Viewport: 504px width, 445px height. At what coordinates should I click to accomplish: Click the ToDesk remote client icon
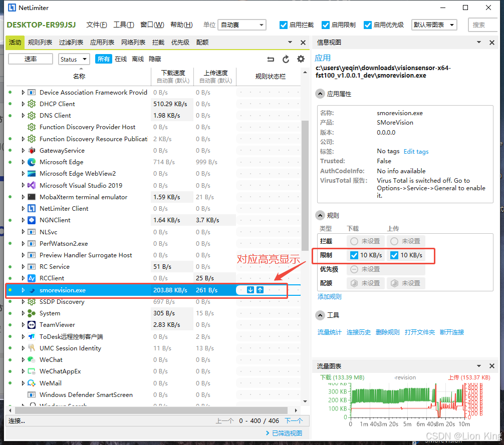click(x=32, y=337)
